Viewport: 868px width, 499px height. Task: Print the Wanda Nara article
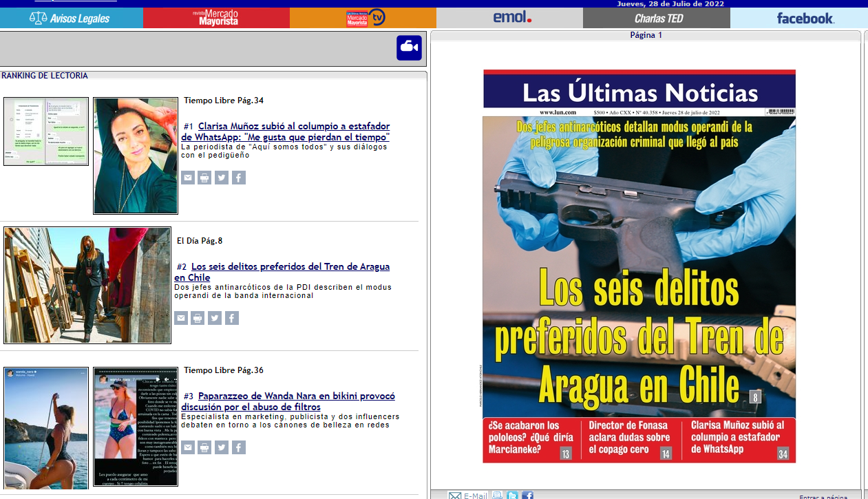coord(204,447)
